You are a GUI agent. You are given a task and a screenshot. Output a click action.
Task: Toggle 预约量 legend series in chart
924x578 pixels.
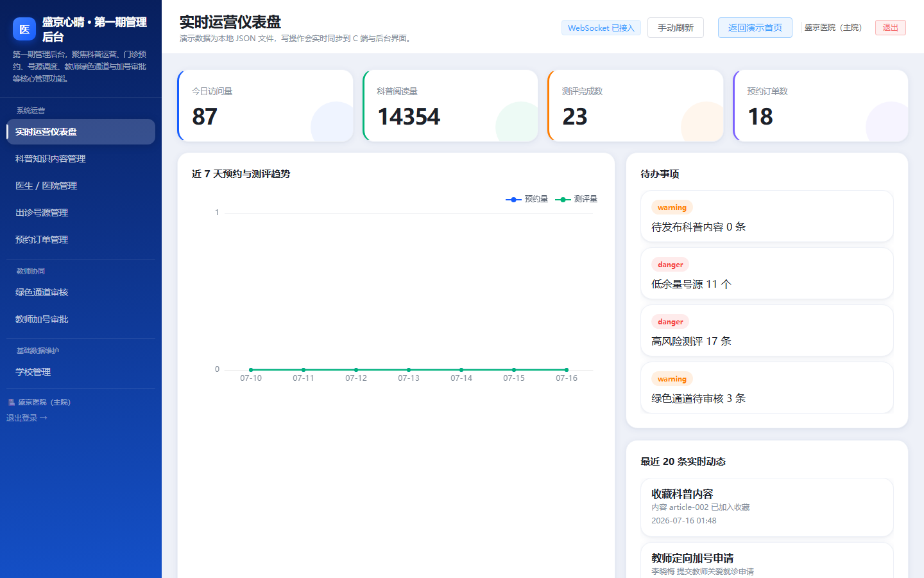pyautogui.click(x=527, y=199)
